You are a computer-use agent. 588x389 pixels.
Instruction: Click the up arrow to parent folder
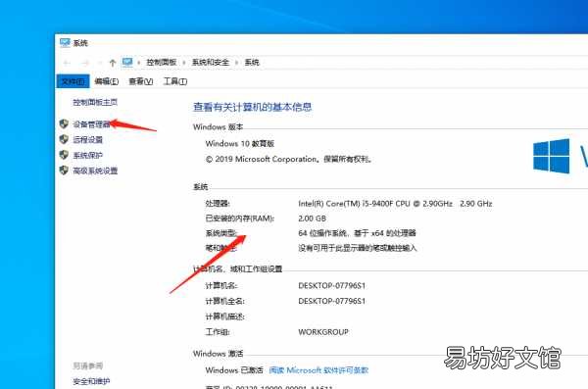click(112, 63)
